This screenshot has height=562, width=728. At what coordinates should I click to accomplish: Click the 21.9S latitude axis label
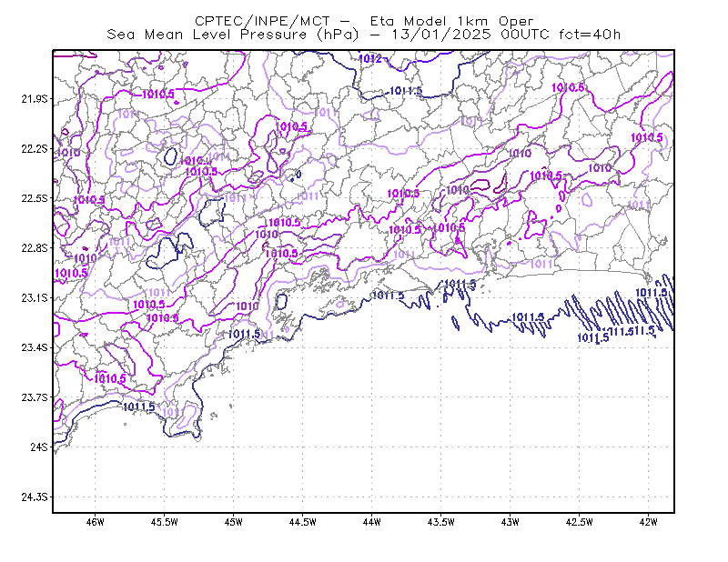click(x=35, y=99)
